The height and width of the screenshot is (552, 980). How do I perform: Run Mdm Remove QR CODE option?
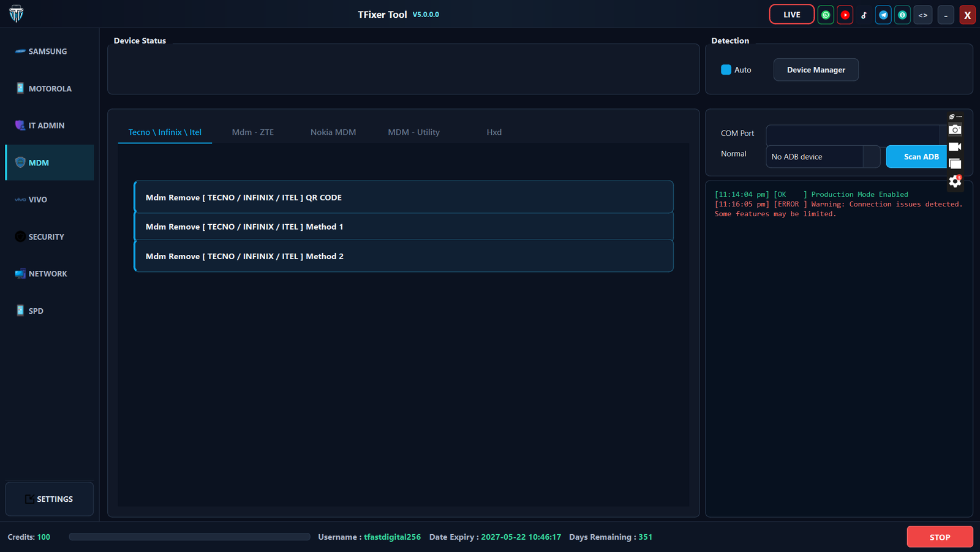click(404, 197)
